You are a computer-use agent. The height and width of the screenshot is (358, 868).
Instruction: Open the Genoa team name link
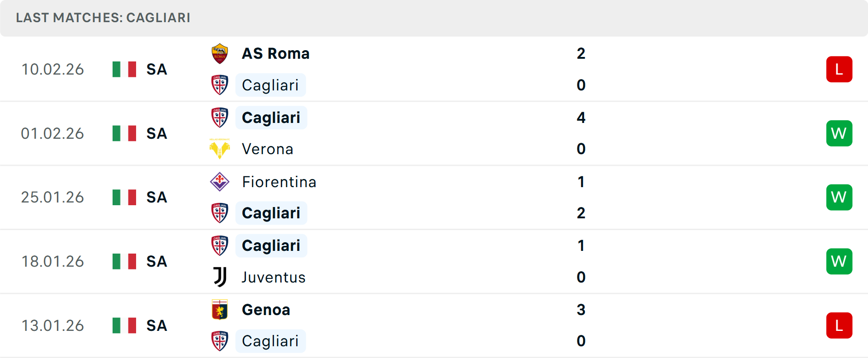coord(266,310)
